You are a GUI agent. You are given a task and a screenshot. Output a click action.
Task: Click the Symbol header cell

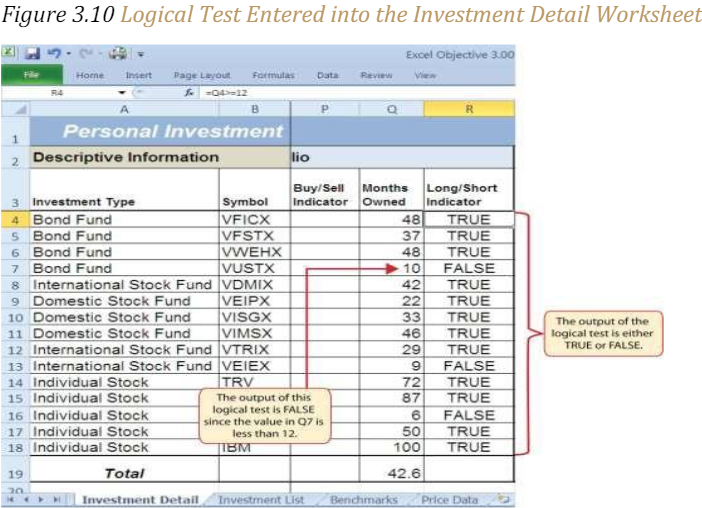click(255, 189)
